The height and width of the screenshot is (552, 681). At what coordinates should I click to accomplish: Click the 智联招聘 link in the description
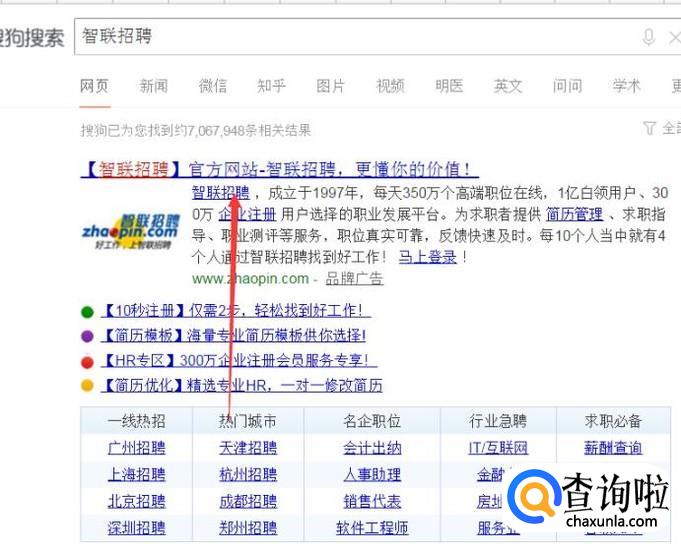pos(221,192)
